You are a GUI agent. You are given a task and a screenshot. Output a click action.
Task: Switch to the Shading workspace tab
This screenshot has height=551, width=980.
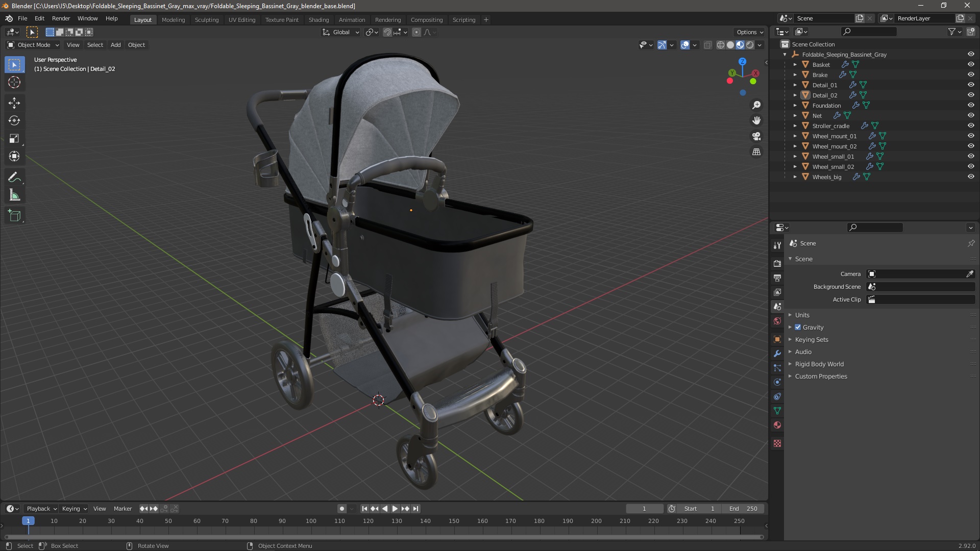318,20
